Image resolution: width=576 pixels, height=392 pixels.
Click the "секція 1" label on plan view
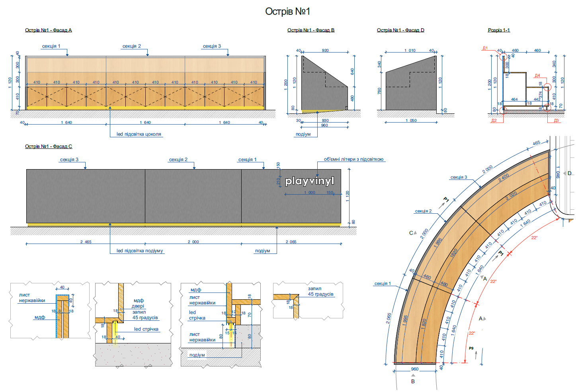point(383,284)
